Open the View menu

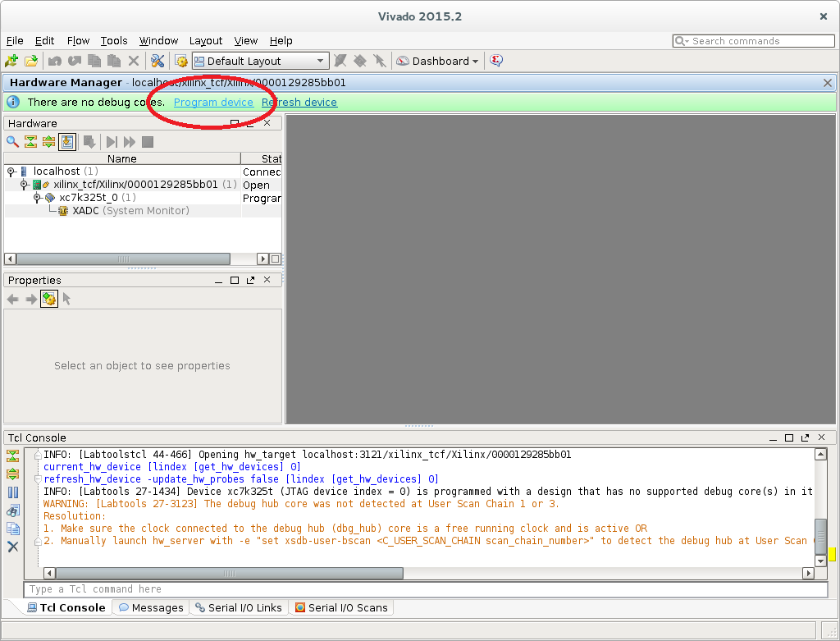coord(246,41)
